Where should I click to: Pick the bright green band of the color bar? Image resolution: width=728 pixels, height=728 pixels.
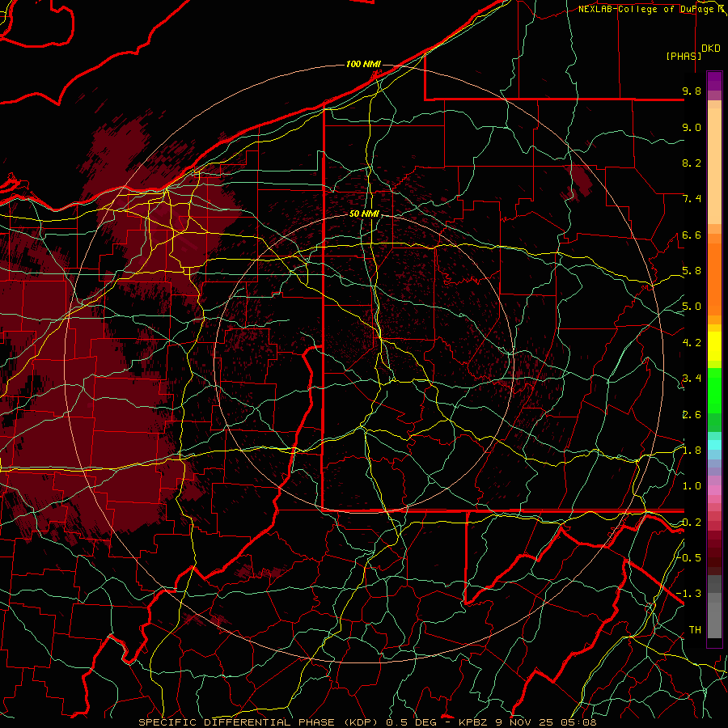[x=714, y=390]
